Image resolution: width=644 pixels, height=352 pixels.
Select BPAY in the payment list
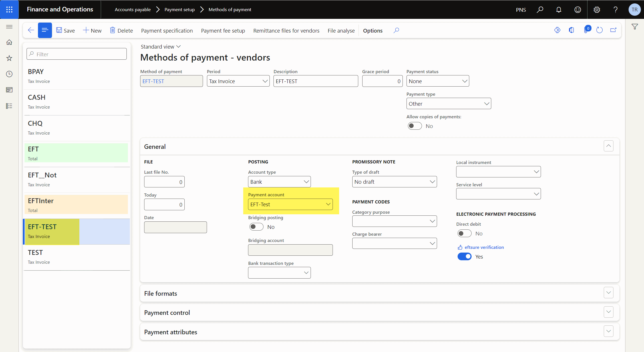pos(77,76)
